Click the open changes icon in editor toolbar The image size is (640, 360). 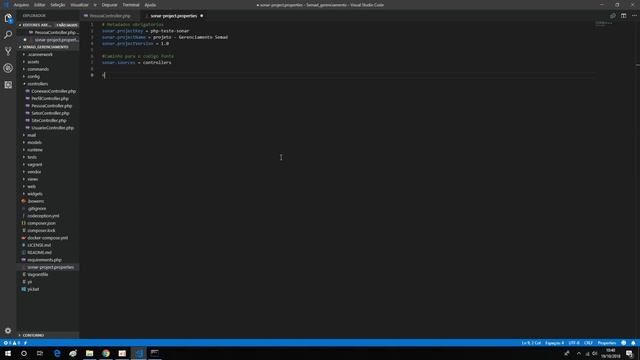[x=613, y=16]
